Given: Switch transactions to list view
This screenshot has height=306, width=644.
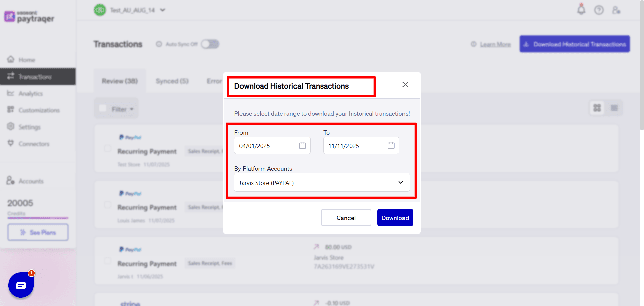Looking at the screenshot, I should 614,108.
